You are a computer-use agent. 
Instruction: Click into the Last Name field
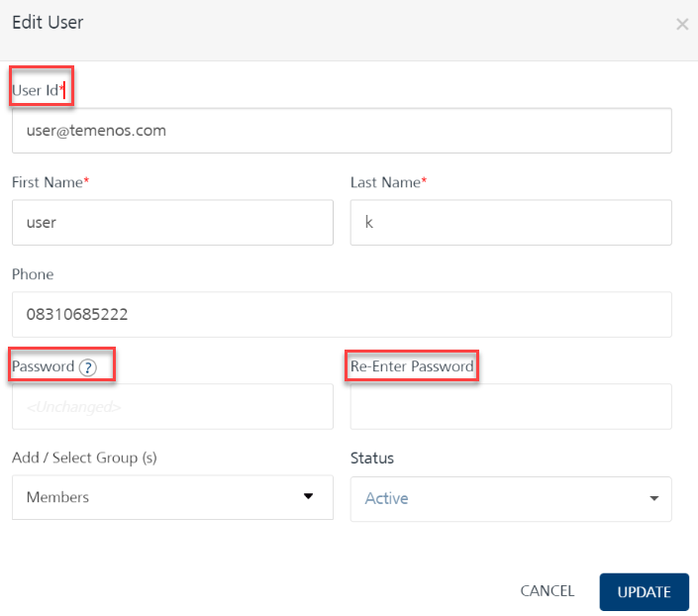click(x=511, y=222)
